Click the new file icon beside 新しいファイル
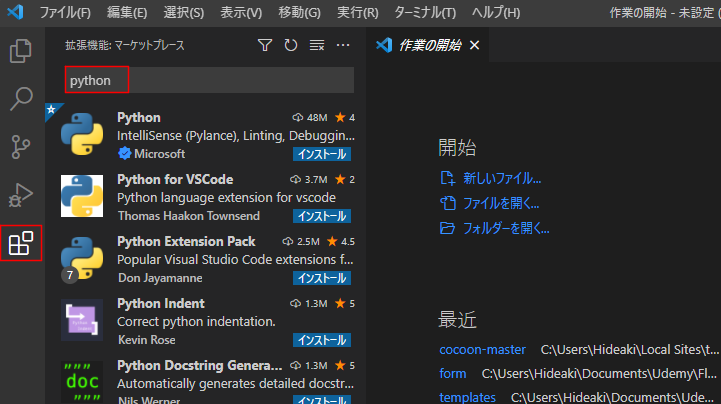This screenshot has height=404, width=721. [x=447, y=178]
